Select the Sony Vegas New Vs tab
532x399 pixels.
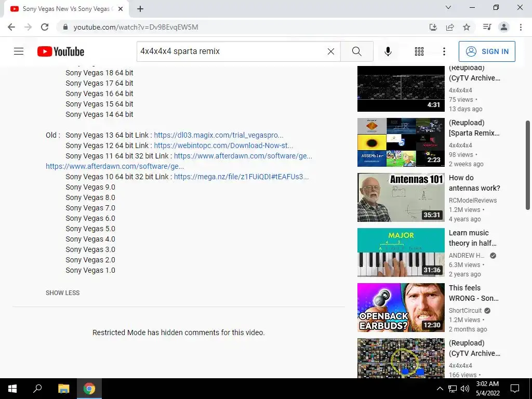pos(66,9)
